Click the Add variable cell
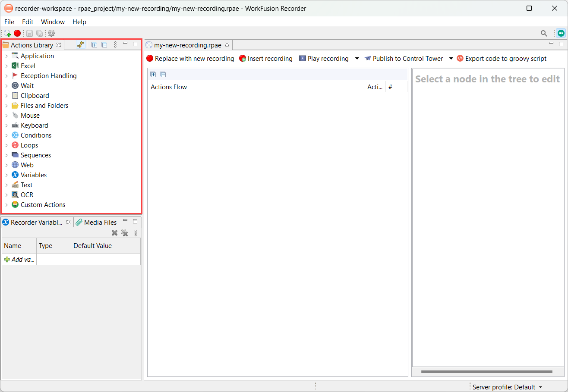This screenshot has width=568, height=392. (x=19, y=260)
